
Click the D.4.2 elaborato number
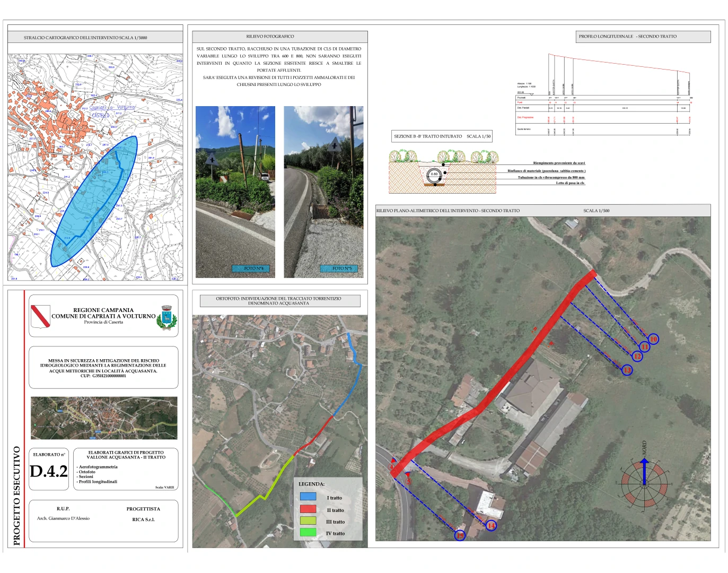49,471
